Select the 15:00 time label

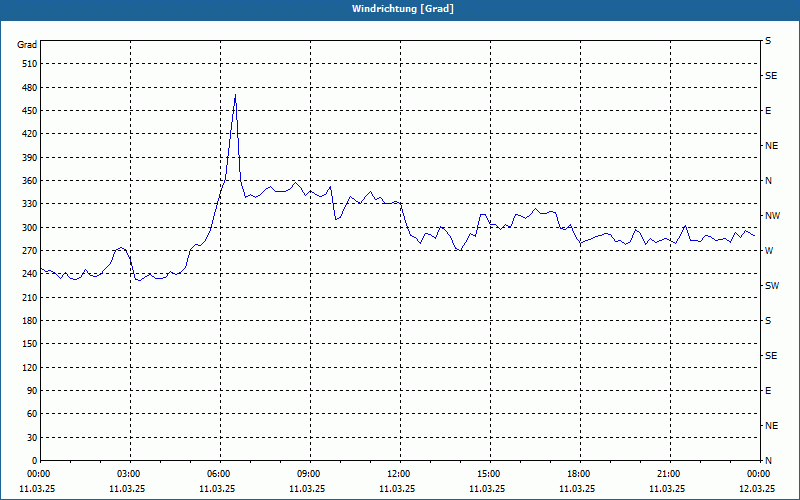490,474
